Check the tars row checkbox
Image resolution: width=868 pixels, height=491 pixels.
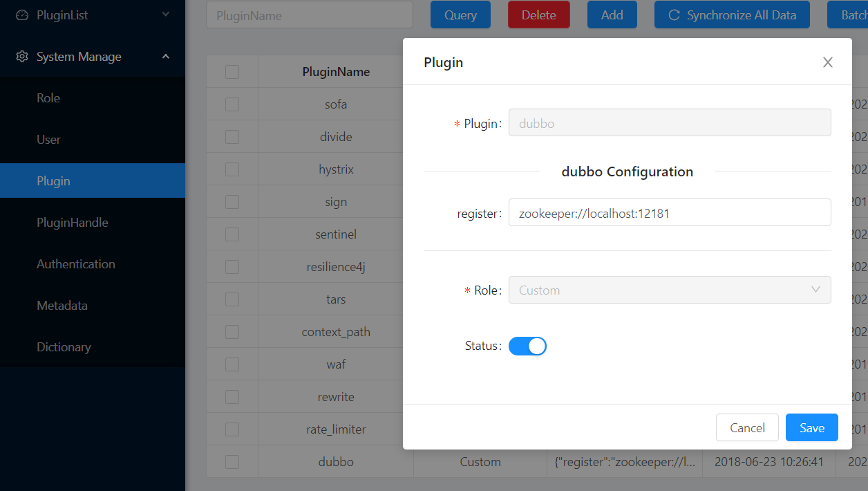232,299
